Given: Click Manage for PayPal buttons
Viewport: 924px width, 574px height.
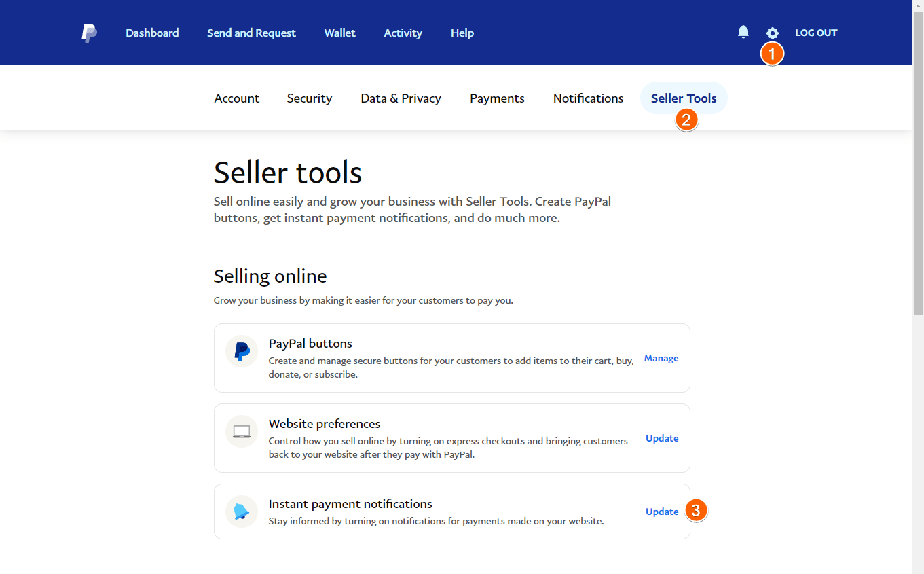Looking at the screenshot, I should tap(661, 358).
